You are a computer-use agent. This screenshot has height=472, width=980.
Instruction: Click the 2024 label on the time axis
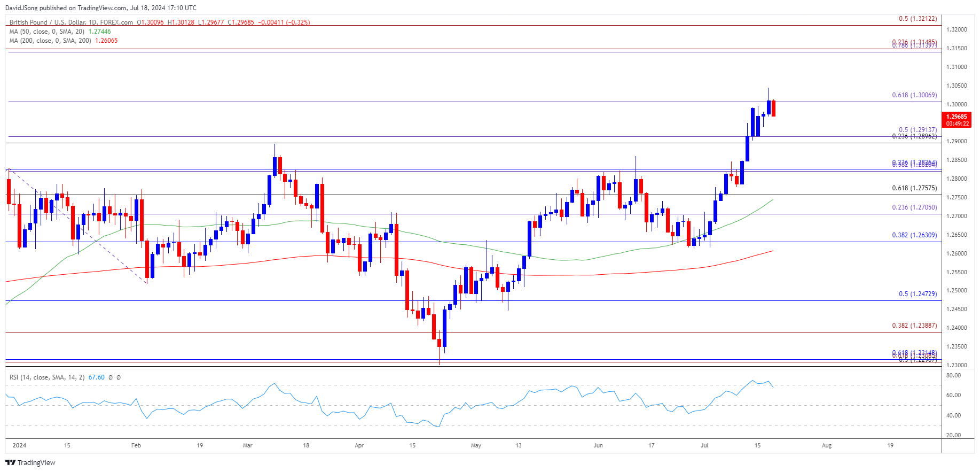point(19,445)
